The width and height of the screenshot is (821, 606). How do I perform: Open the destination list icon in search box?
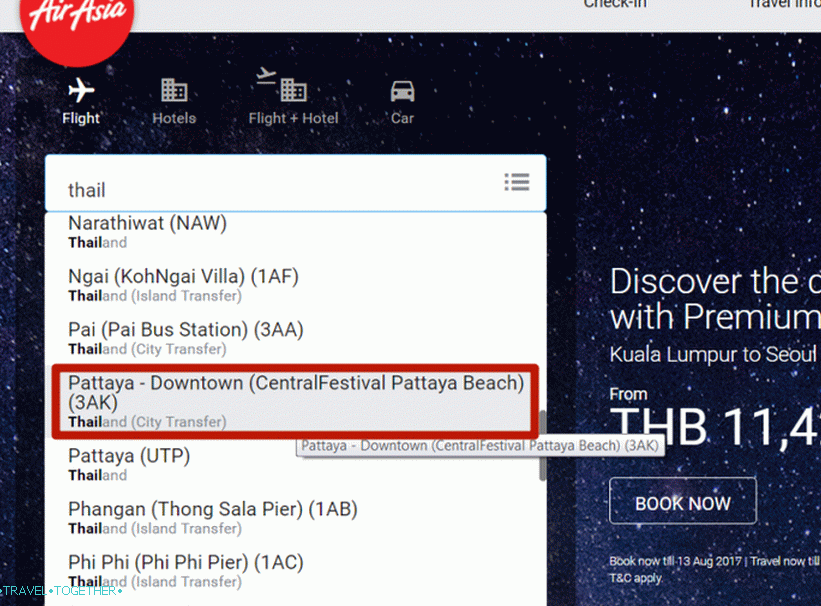point(517,182)
